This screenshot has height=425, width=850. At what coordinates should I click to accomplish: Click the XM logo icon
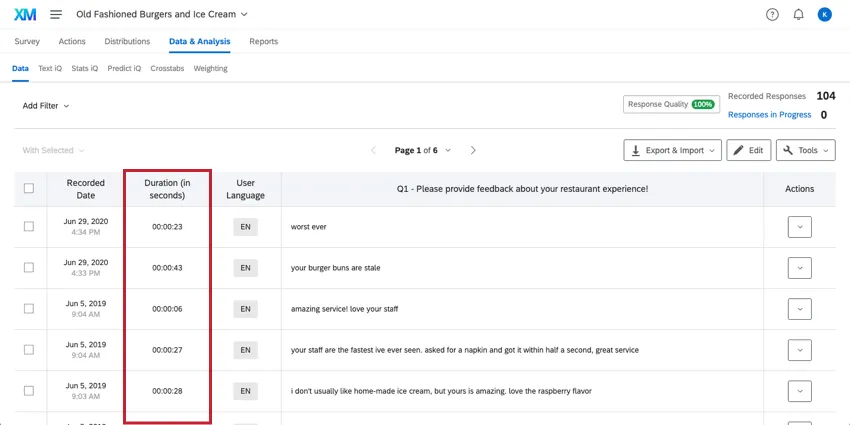coord(25,14)
